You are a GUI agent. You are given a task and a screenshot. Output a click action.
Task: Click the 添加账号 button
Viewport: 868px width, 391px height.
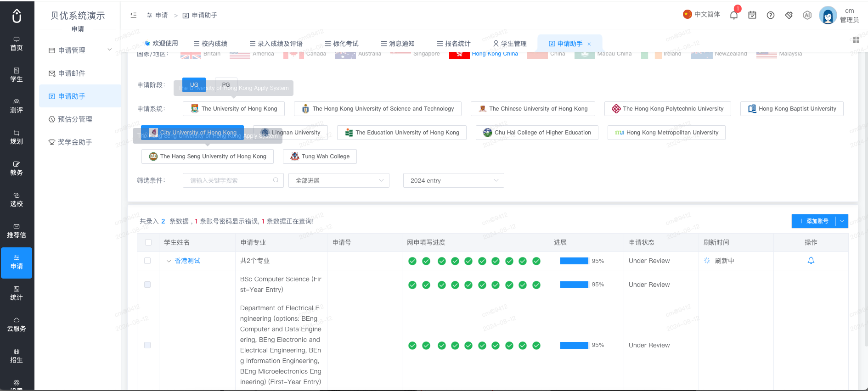point(813,221)
